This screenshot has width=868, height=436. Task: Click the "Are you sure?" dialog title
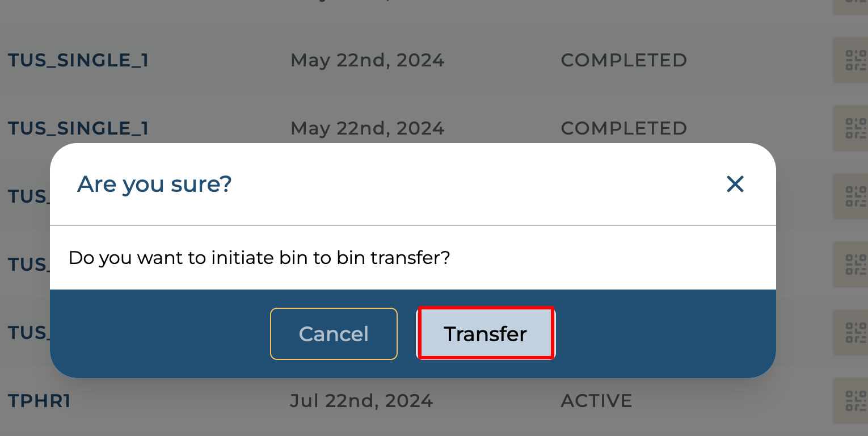154,184
